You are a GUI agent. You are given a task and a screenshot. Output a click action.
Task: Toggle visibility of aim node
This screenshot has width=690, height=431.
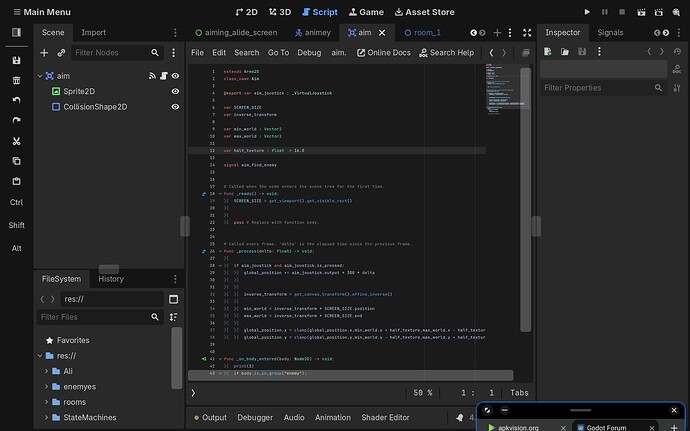tap(175, 76)
